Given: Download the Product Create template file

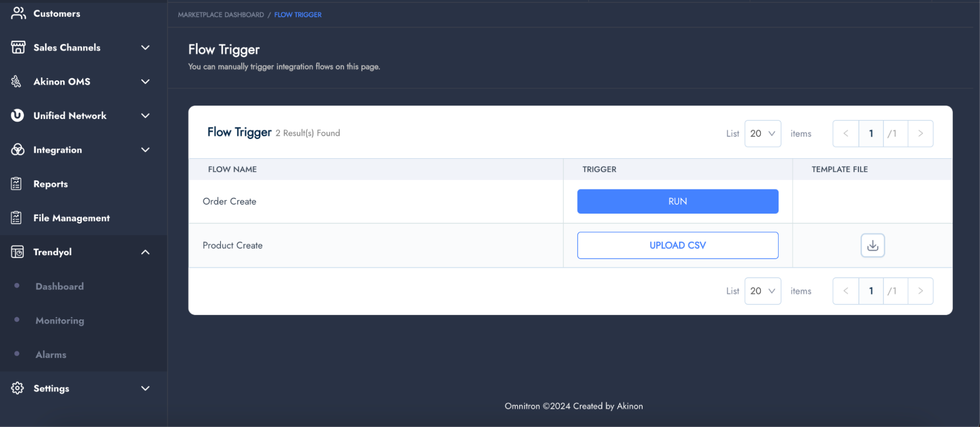Looking at the screenshot, I should point(872,245).
